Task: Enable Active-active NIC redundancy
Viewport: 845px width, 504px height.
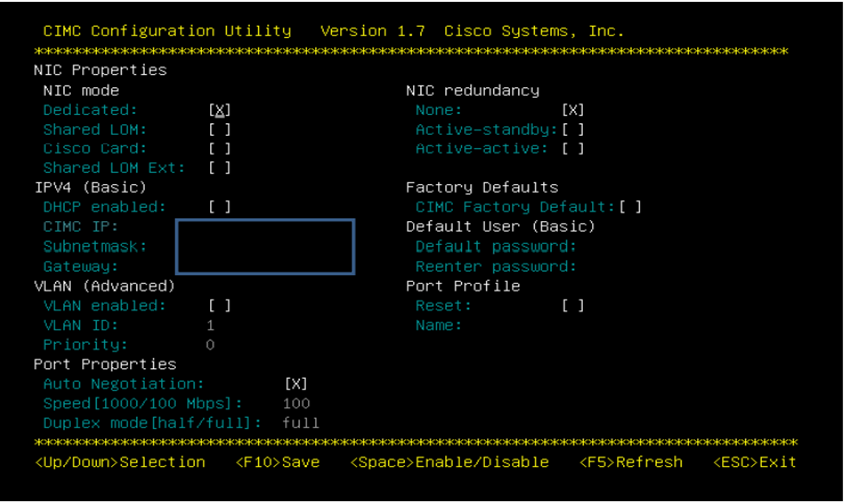Action: click(573, 149)
